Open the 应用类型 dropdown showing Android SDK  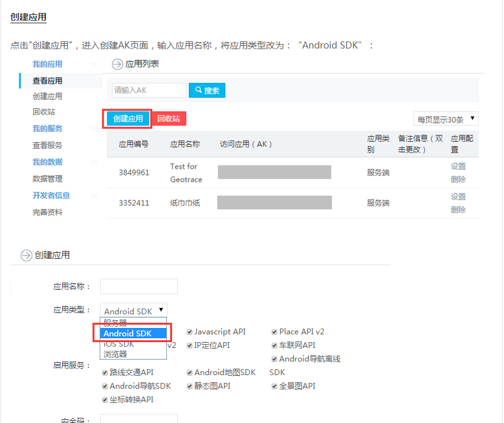pos(134,311)
